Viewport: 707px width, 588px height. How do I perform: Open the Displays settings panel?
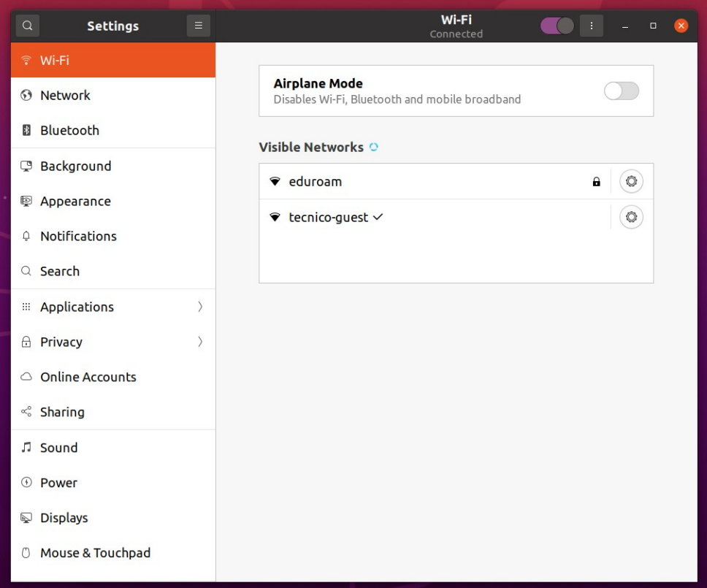point(113,518)
